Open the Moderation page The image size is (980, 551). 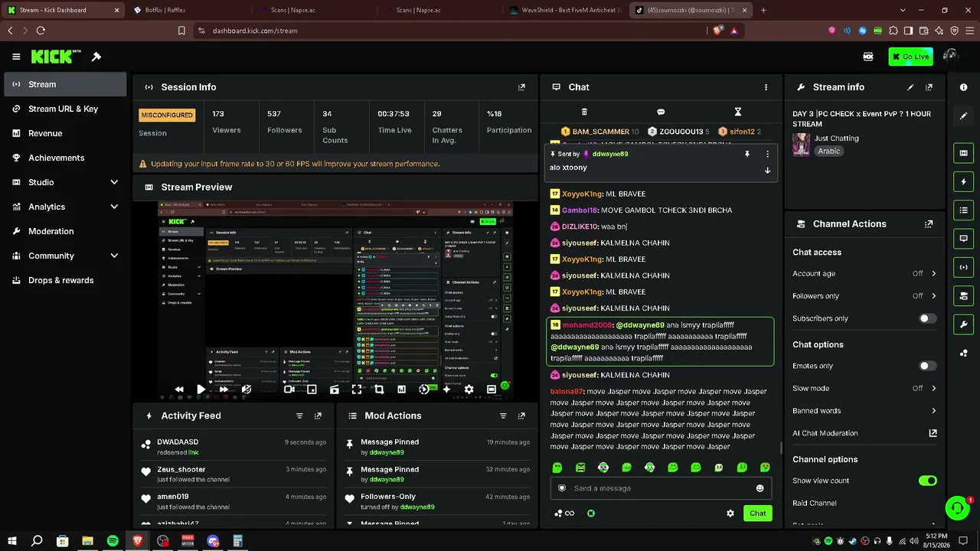(65, 231)
